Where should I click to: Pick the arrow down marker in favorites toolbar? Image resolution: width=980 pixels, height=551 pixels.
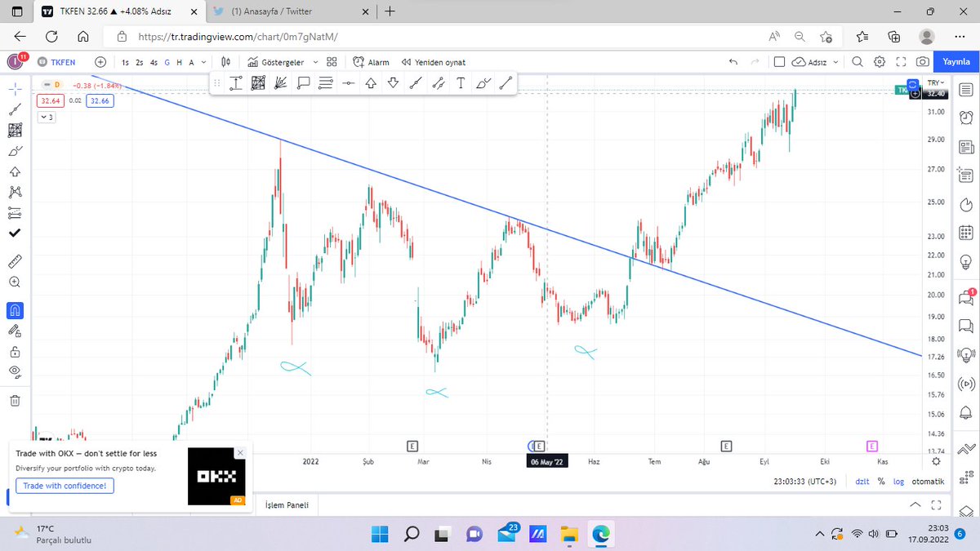coord(393,82)
